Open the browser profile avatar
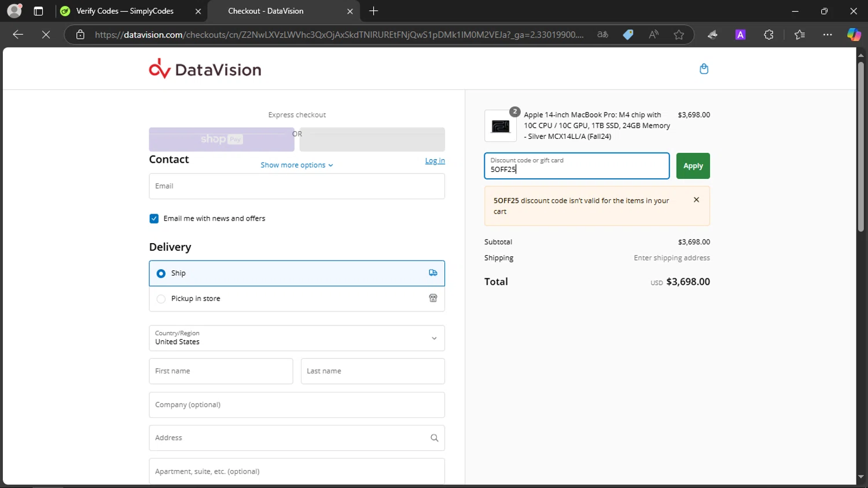Viewport: 868px width, 488px height. pyautogui.click(x=14, y=10)
